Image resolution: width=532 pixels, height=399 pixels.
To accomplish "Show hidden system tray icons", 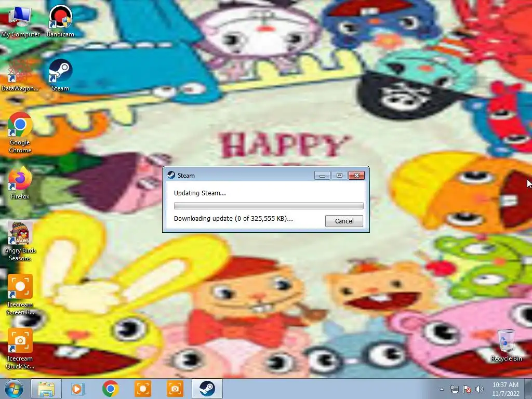I will pos(442,389).
